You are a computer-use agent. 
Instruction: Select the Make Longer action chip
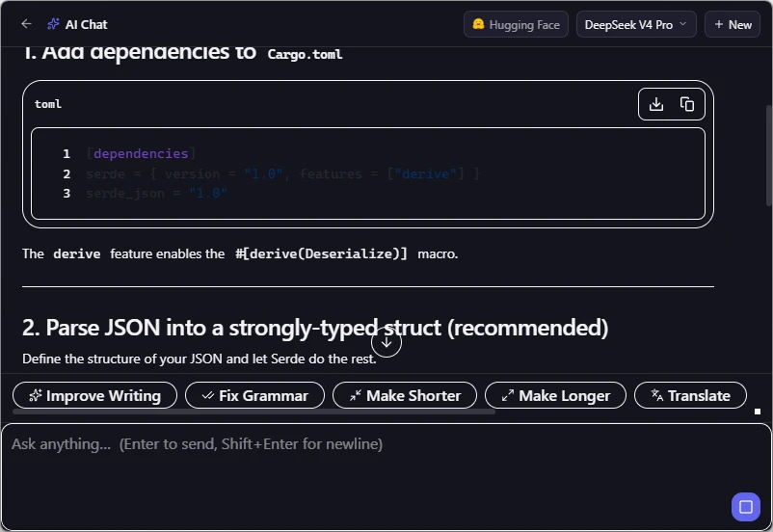555,395
